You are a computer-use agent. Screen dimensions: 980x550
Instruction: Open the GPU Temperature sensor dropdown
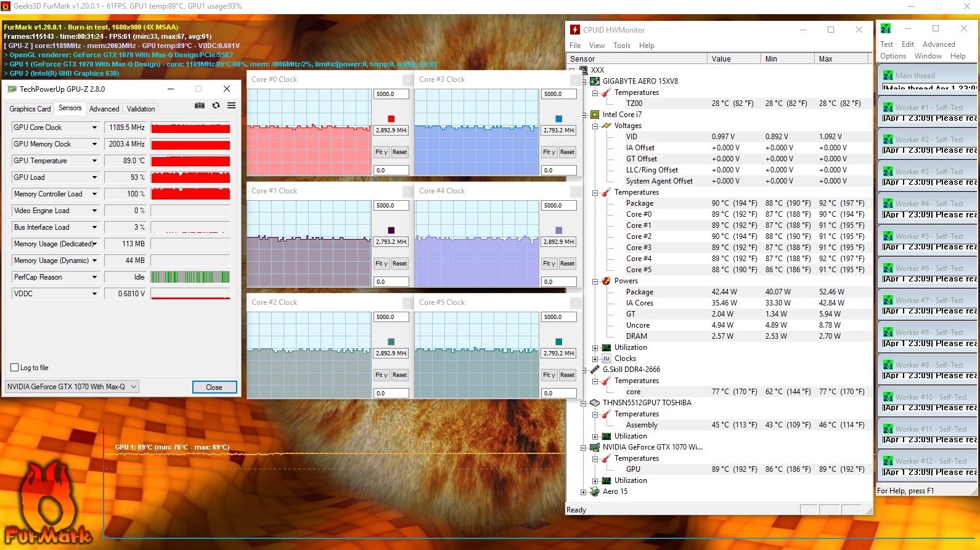(94, 161)
